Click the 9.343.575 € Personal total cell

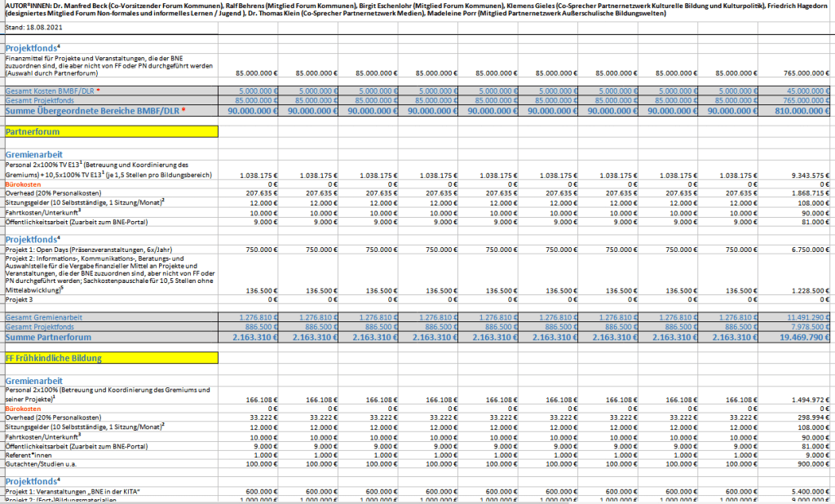click(807, 175)
